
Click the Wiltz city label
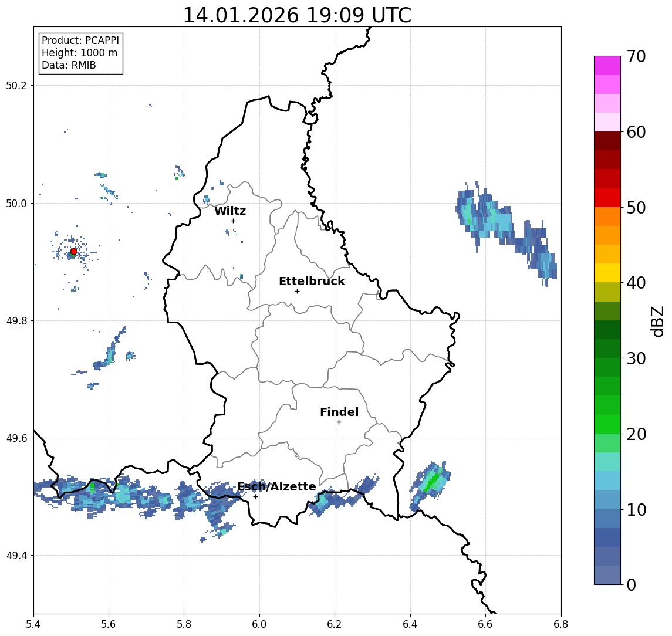pos(230,211)
